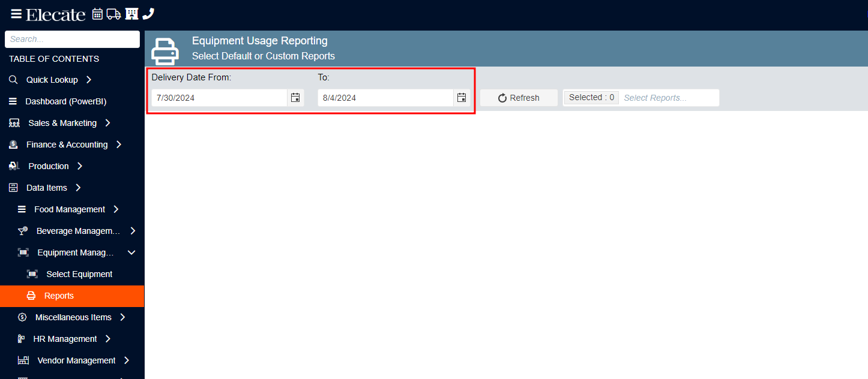Click the Food Management icon
This screenshot has width=868, height=379.
click(x=22, y=209)
